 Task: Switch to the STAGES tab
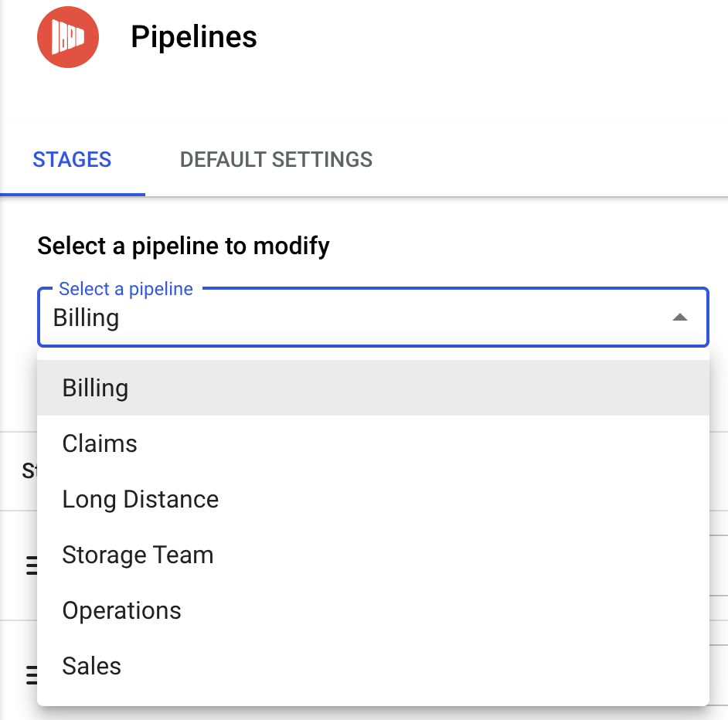pyautogui.click(x=72, y=160)
